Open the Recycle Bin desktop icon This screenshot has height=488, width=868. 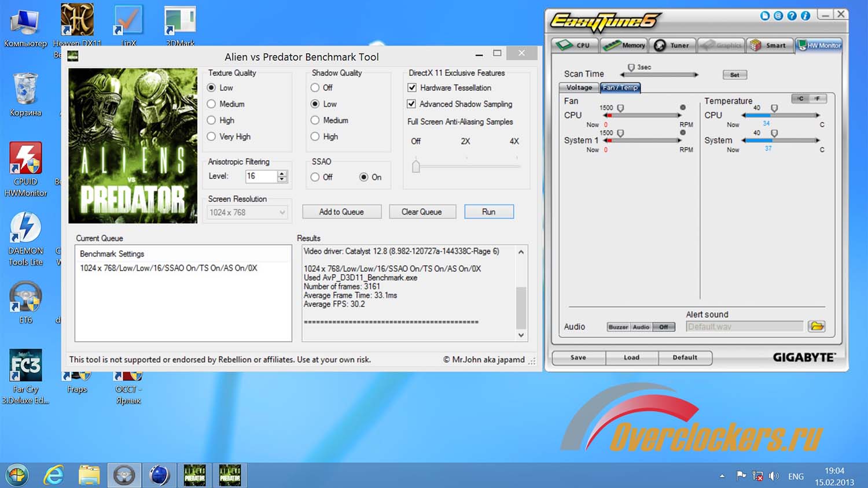(x=25, y=90)
